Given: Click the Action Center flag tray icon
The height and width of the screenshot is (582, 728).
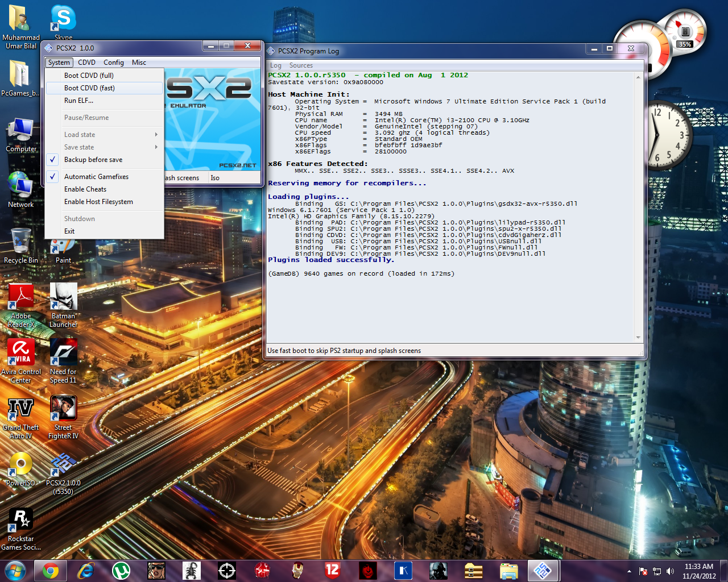Looking at the screenshot, I should [643, 571].
